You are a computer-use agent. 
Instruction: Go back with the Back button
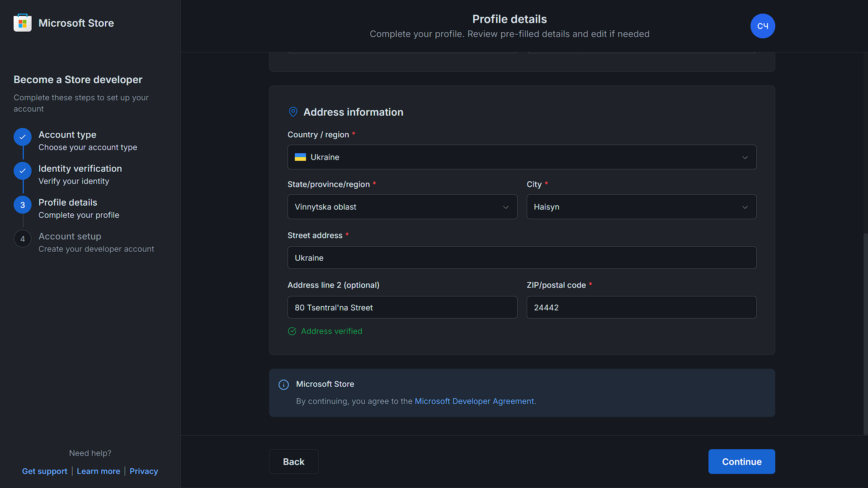click(293, 461)
